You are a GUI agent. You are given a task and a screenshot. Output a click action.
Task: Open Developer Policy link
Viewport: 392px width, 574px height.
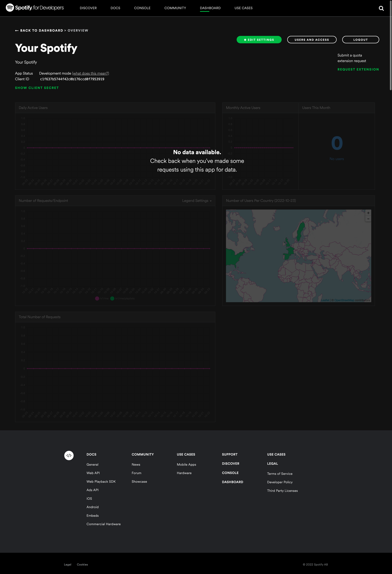(x=280, y=482)
